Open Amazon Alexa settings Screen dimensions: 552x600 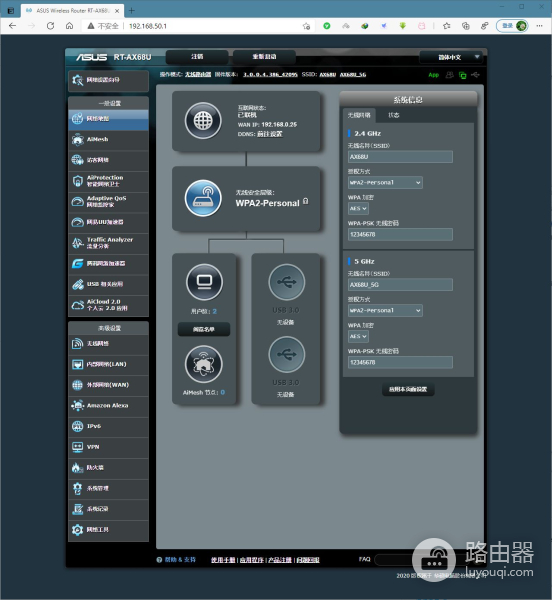coord(108,406)
